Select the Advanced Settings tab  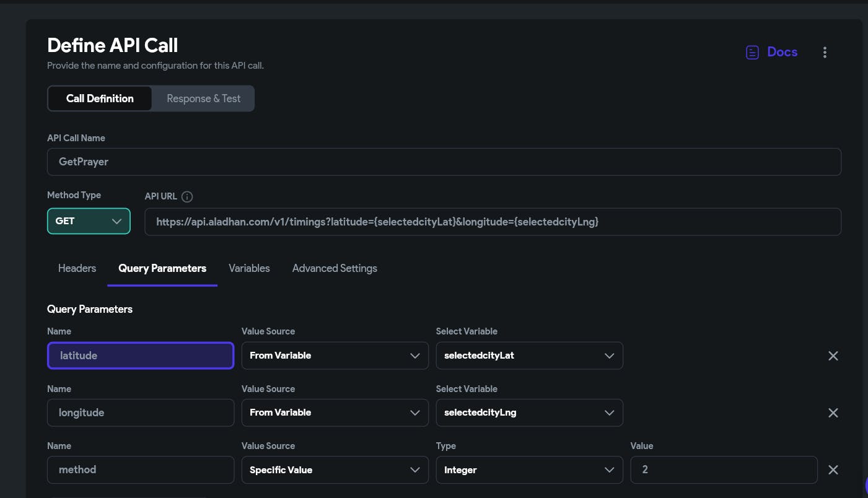(x=335, y=268)
